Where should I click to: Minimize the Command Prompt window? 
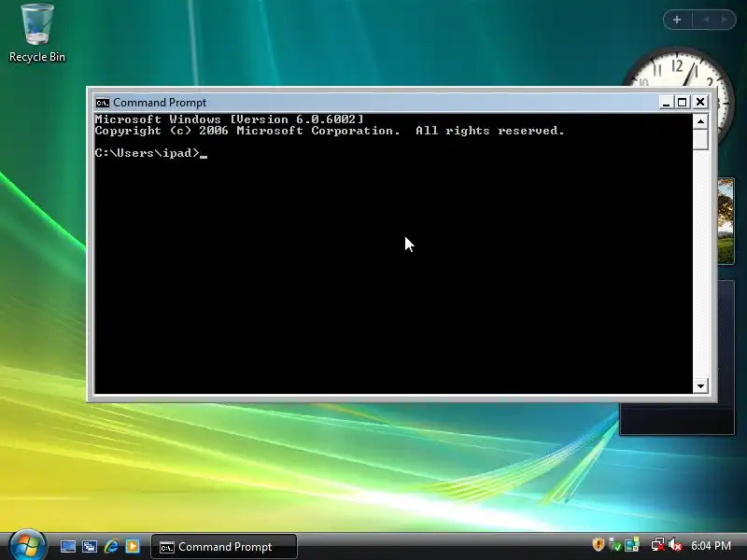pyautogui.click(x=666, y=103)
